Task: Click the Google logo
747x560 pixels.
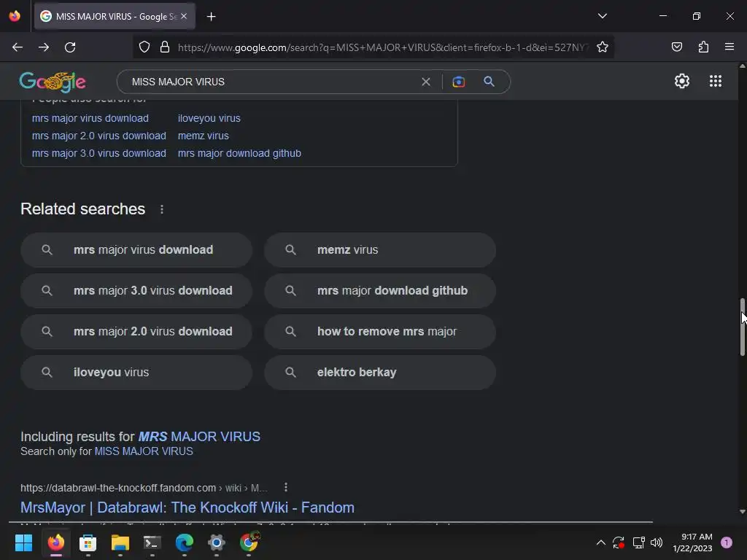Action: tap(53, 82)
